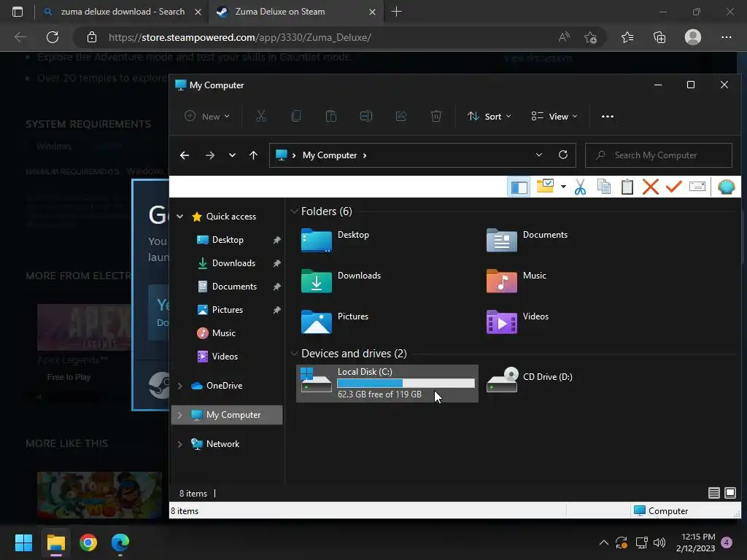Click the Search My Computer field

(659, 155)
